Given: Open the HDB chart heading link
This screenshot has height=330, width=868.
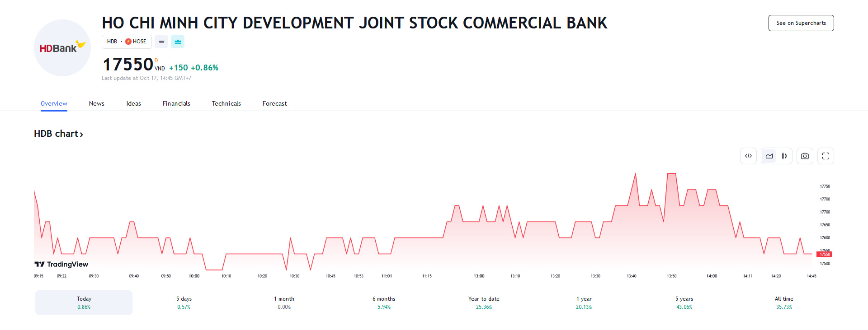Looking at the screenshot, I should click(x=58, y=134).
